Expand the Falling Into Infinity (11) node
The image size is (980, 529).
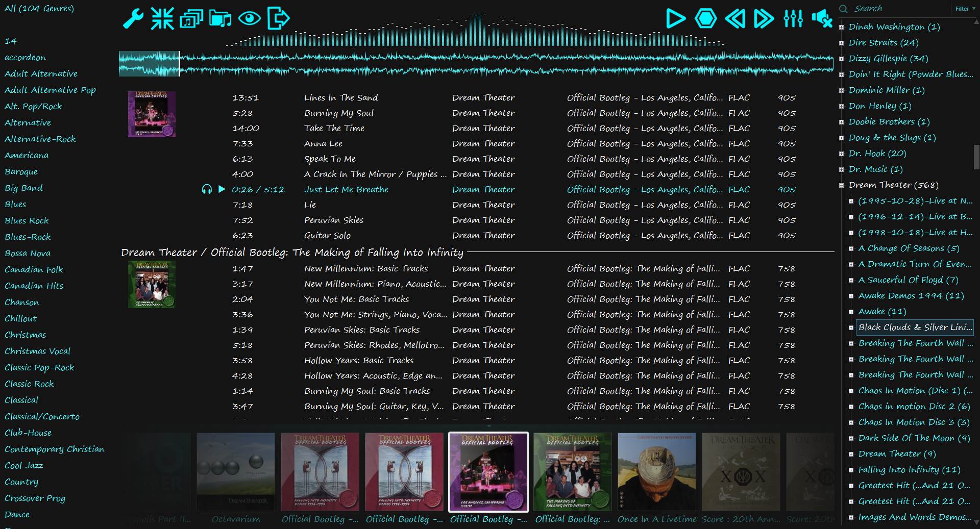(x=851, y=470)
